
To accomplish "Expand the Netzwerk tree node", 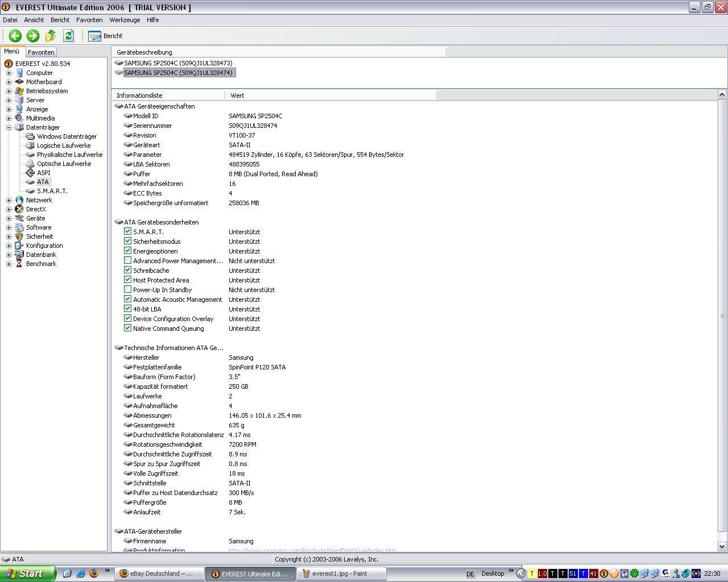I will (9, 200).
